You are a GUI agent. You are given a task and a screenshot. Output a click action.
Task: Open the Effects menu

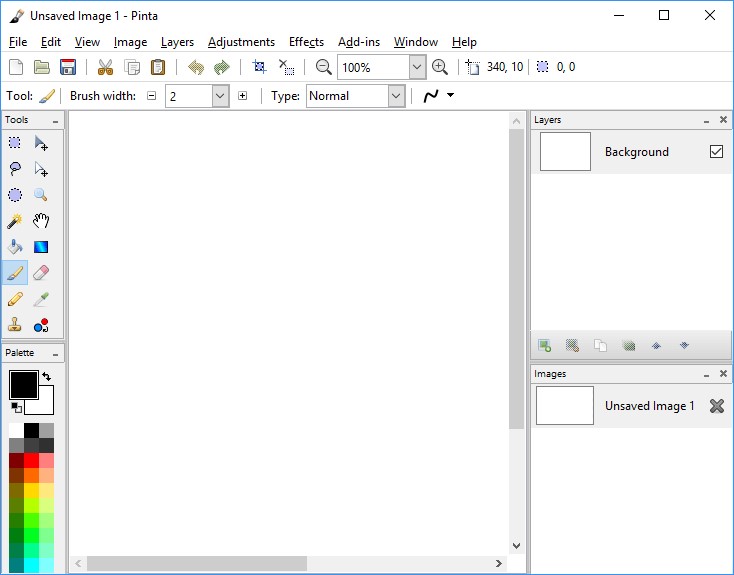click(306, 42)
